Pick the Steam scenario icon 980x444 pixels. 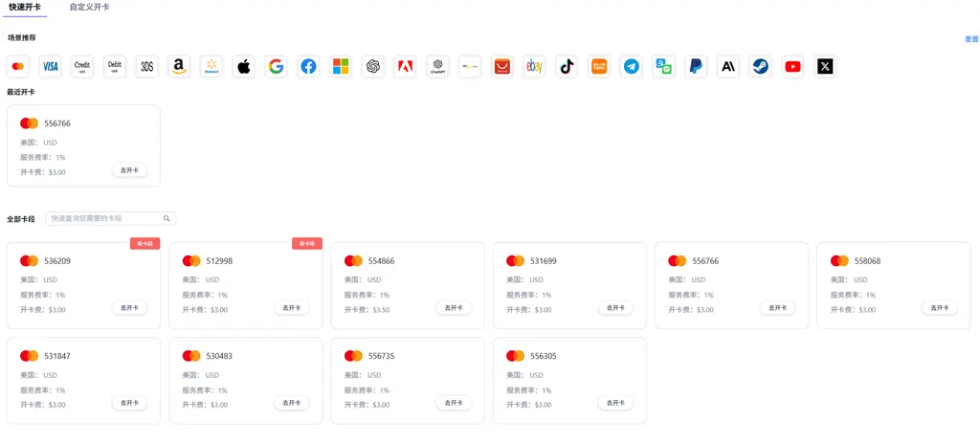(x=761, y=66)
